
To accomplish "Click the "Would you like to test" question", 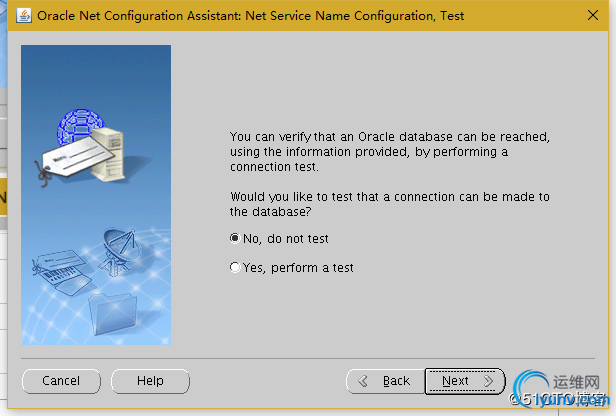I will point(390,204).
